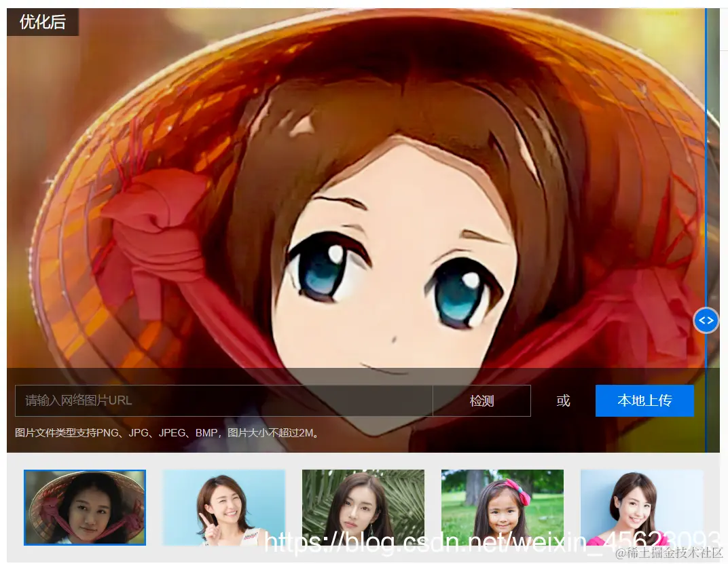Select the woman with palm leaves thumbnail
Image resolution: width=728 pixels, height=564 pixels.
(x=363, y=508)
